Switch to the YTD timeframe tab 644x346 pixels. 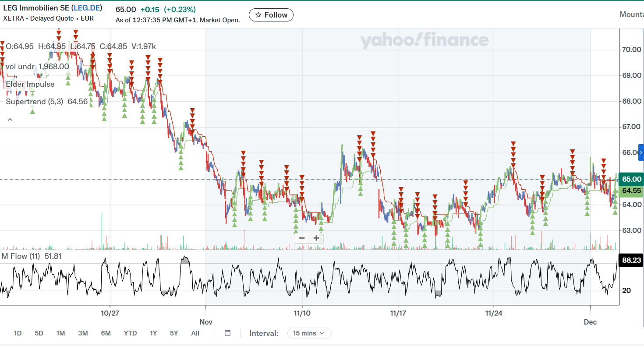pyautogui.click(x=130, y=333)
